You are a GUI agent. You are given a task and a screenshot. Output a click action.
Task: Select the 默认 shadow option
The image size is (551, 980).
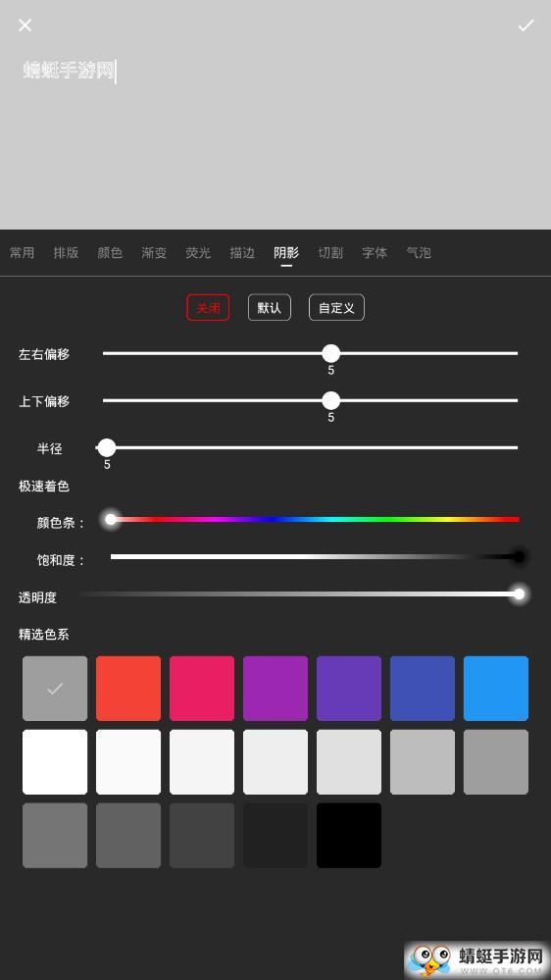point(270,307)
